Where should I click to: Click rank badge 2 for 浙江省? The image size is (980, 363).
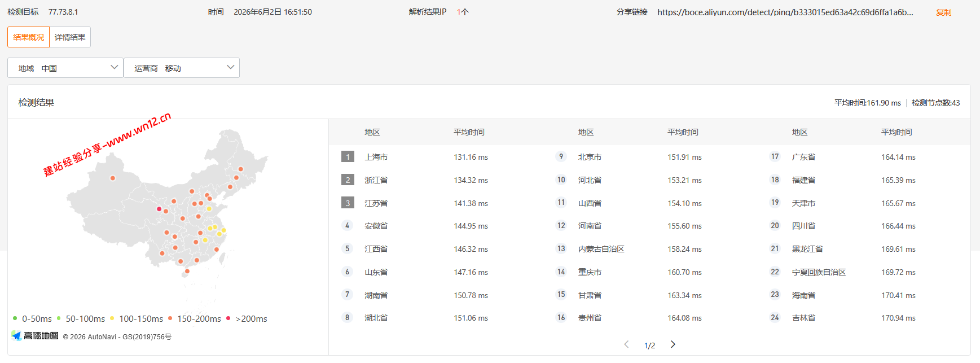point(348,180)
